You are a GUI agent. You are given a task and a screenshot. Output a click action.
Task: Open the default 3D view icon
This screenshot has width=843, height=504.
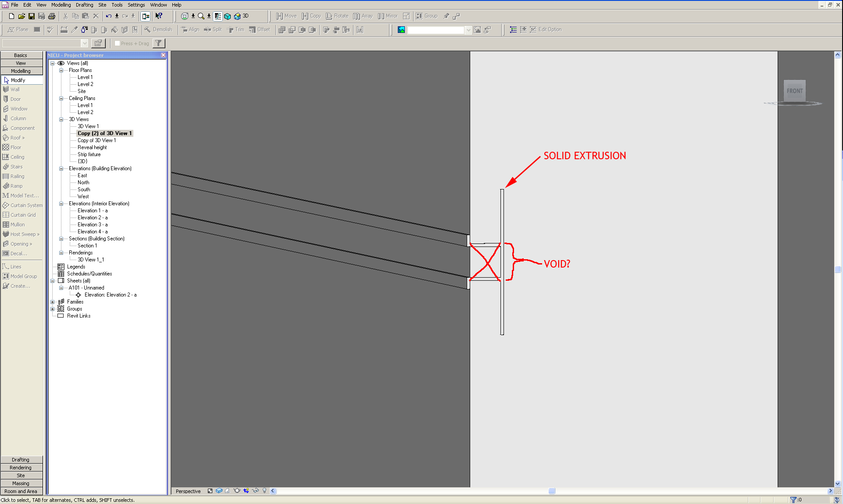click(237, 16)
